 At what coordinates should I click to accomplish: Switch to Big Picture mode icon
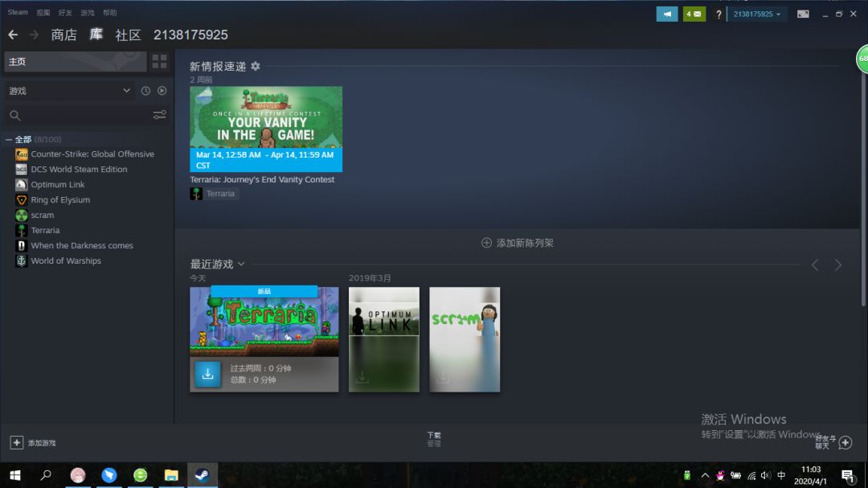803,14
